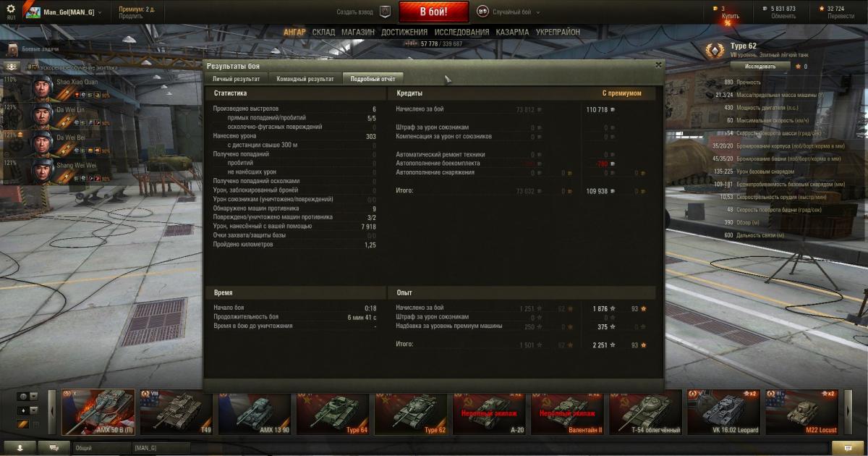Click the free experience star icon

click(x=821, y=9)
